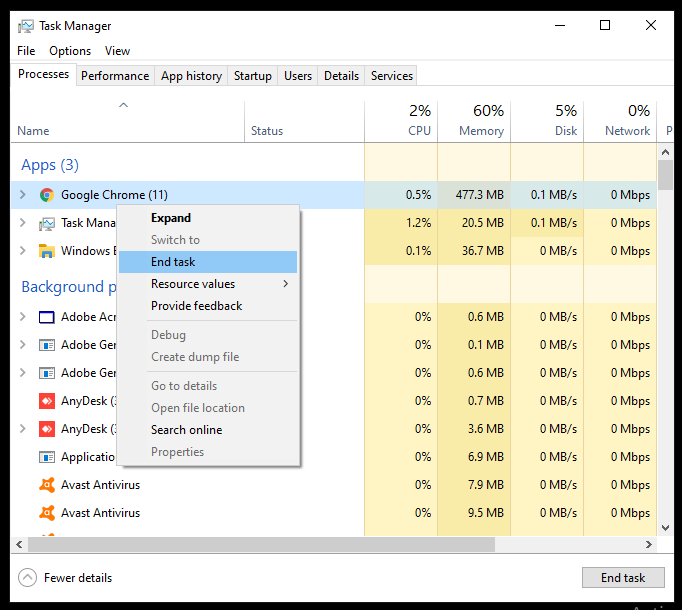Sort processes by the Network column

620,122
